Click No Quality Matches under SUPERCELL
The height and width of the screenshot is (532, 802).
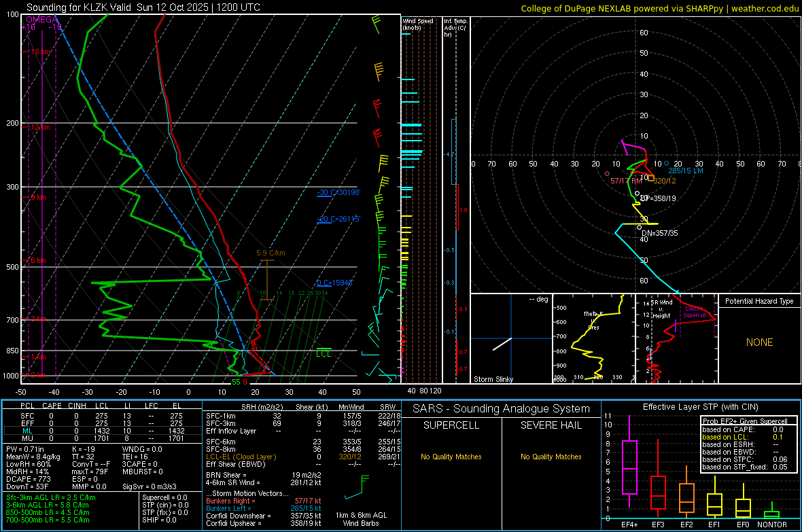451,457
